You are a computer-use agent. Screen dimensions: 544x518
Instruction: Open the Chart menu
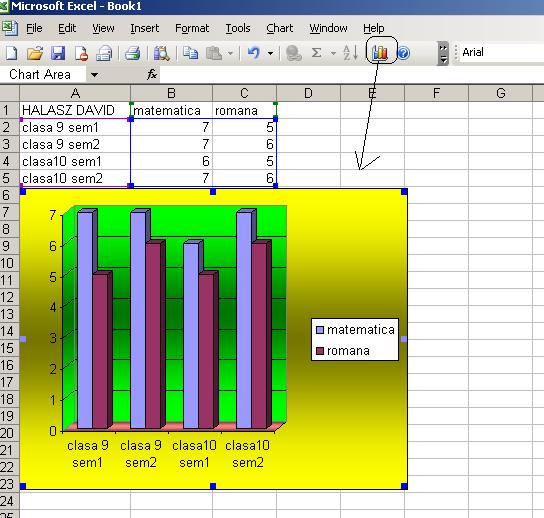280,28
